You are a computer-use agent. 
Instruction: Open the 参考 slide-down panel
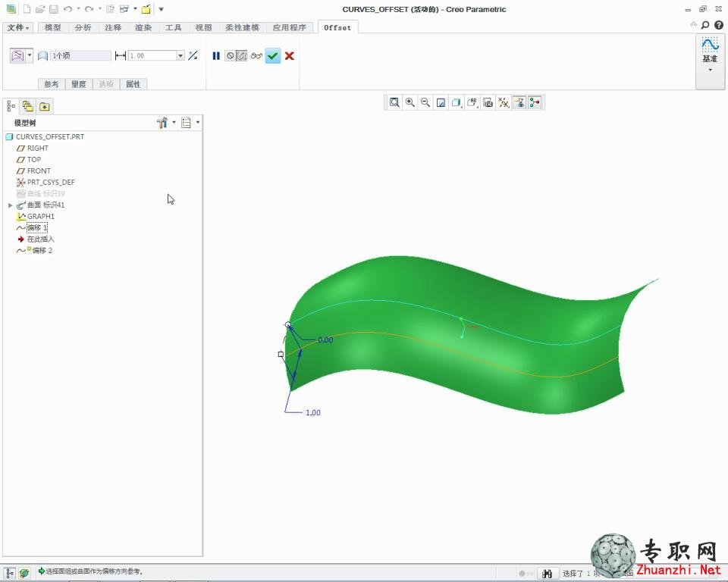[x=52, y=84]
